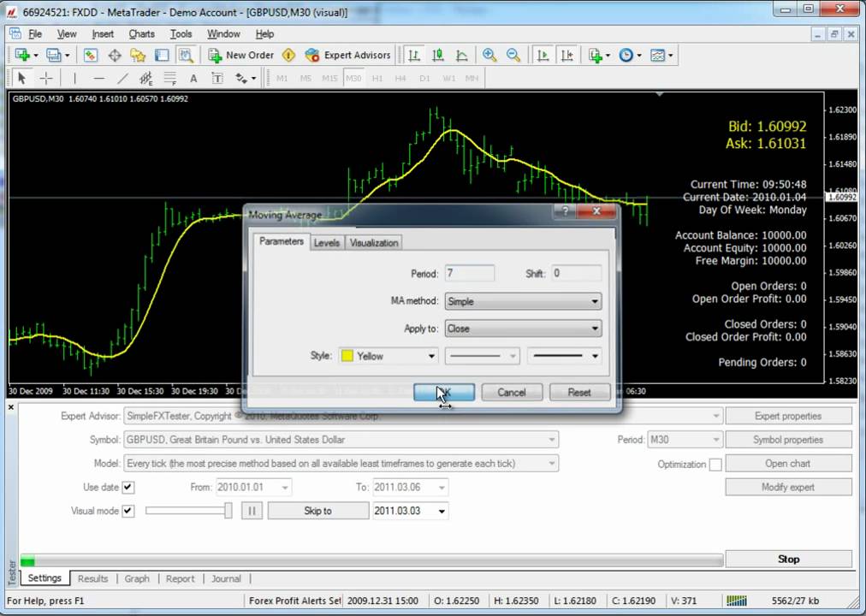Image resolution: width=866 pixels, height=616 pixels.
Task: Toggle auto scroll chart icon
Action: 543,56
